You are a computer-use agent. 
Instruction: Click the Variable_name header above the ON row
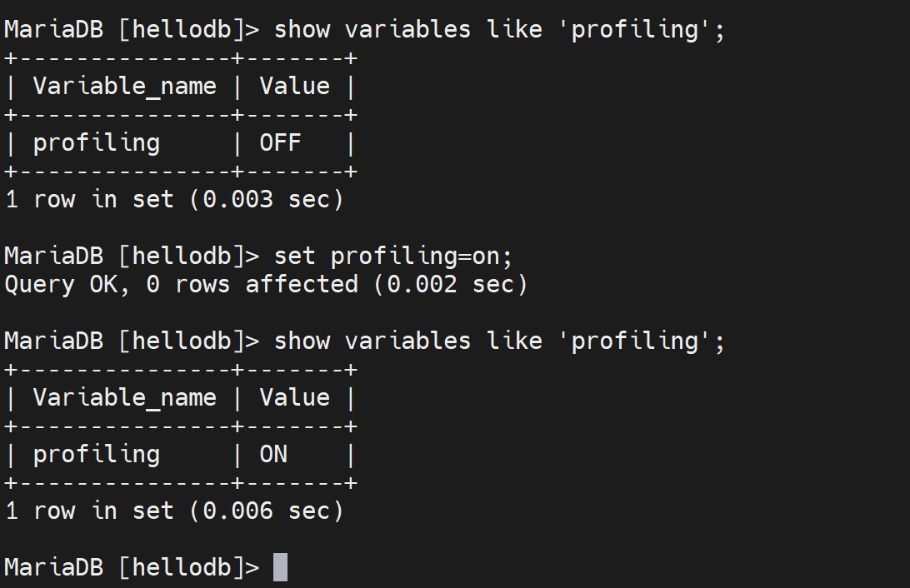[x=124, y=398]
